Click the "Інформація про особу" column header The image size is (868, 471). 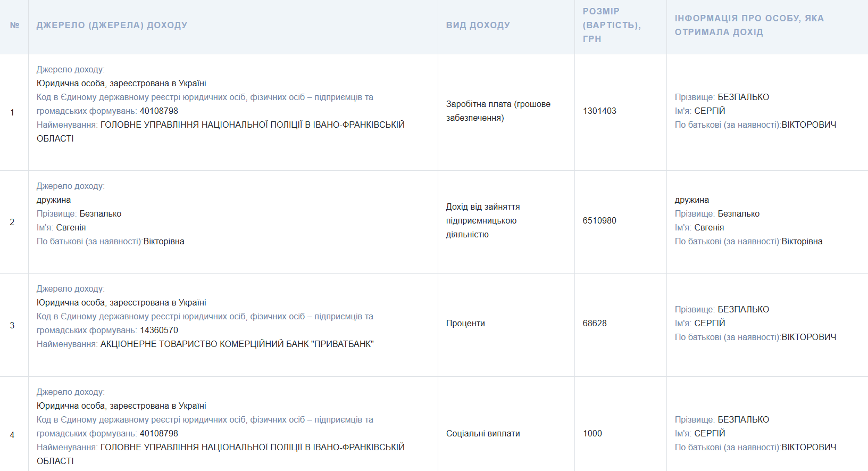pyautogui.click(x=749, y=25)
